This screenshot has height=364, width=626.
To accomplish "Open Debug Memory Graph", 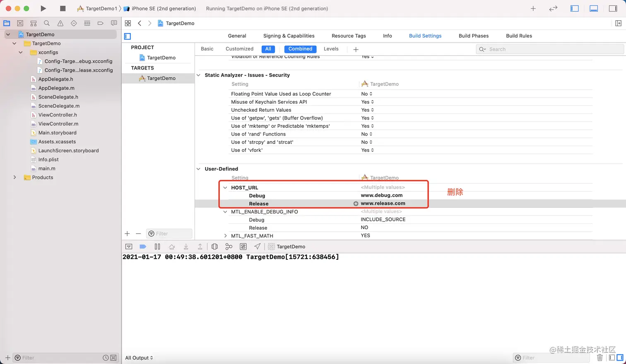I will tap(229, 247).
